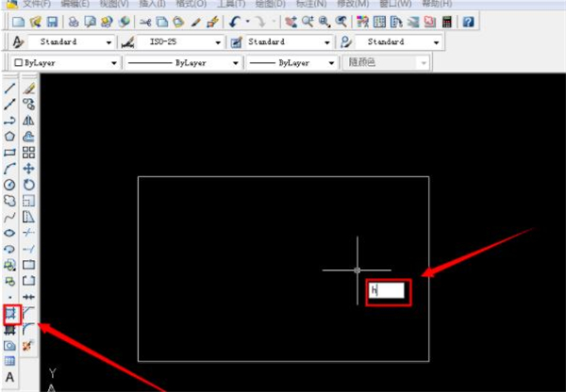Open the Help question mark icon
Viewport: 566px width, 392px height.
(468, 22)
